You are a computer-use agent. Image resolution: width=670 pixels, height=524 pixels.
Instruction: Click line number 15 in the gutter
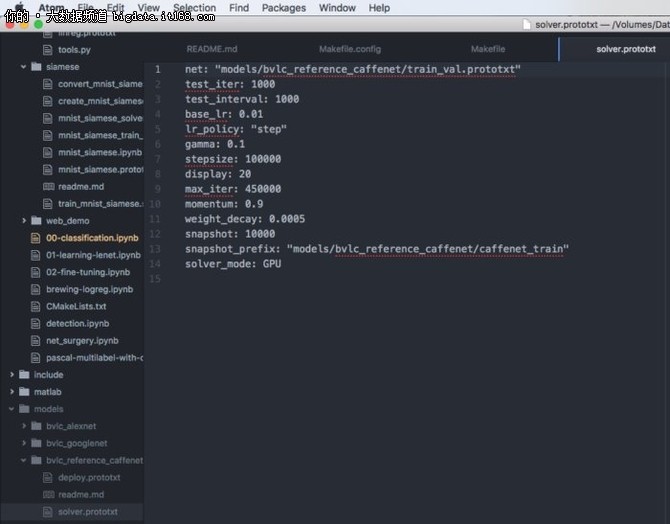[155, 279]
